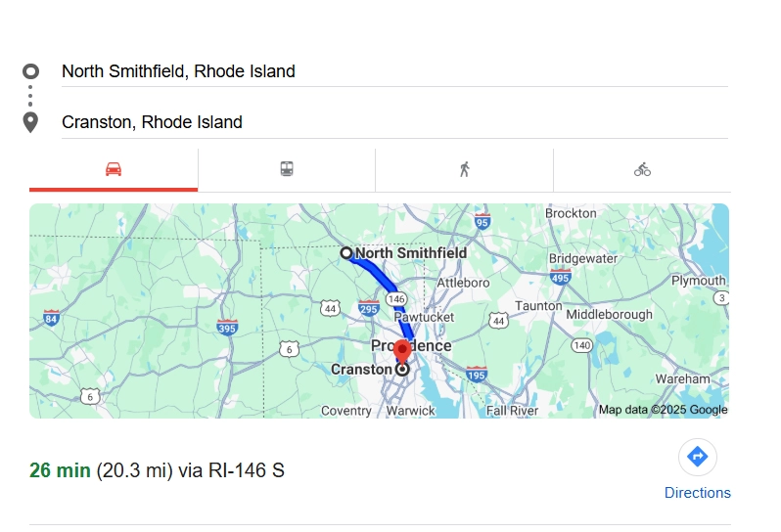Edit the North Smithfield starting point field
The height and width of the screenshot is (532, 781).
click(391, 71)
